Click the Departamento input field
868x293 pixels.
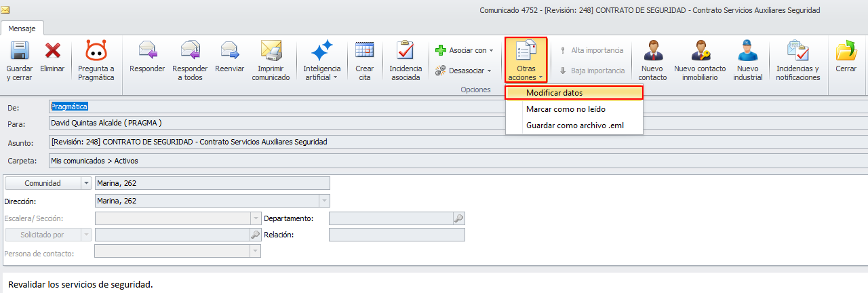(x=391, y=218)
